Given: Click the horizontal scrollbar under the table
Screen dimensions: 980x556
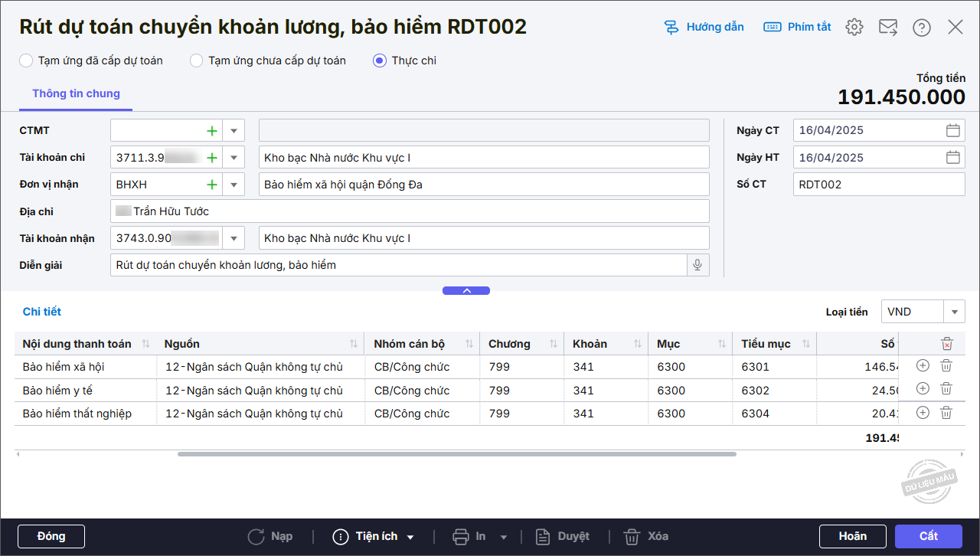Looking at the screenshot, I should coord(456,454).
